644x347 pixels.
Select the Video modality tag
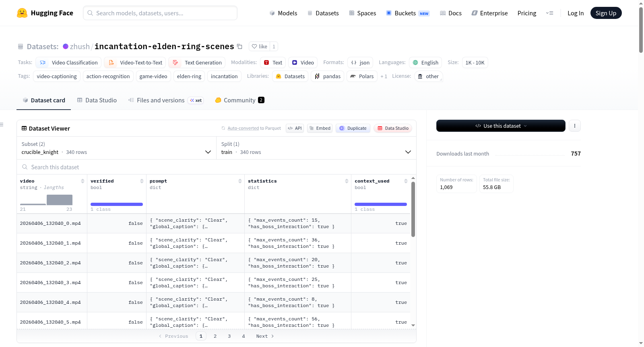(303, 62)
